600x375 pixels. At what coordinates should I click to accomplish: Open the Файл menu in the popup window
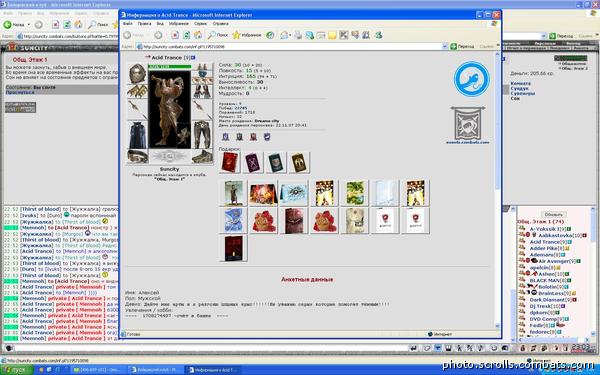[128, 24]
